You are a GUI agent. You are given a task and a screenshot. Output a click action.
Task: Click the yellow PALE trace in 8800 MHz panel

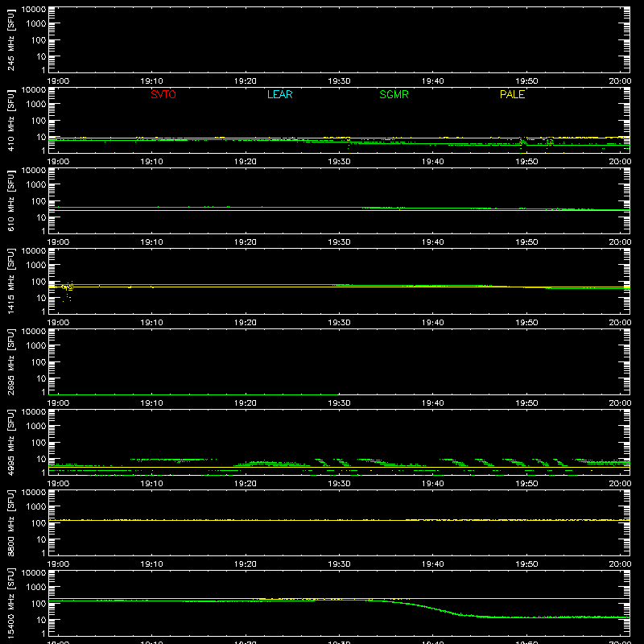pos(339,520)
